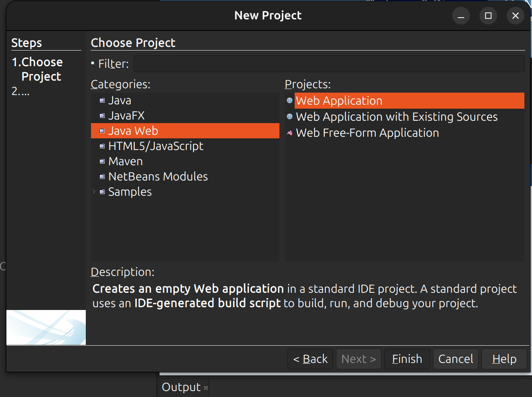Image resolution: width=532 pixels, height=397 pixels.
Task: Click the category icon beside JavaFX
Action: (x=102, y=115)
